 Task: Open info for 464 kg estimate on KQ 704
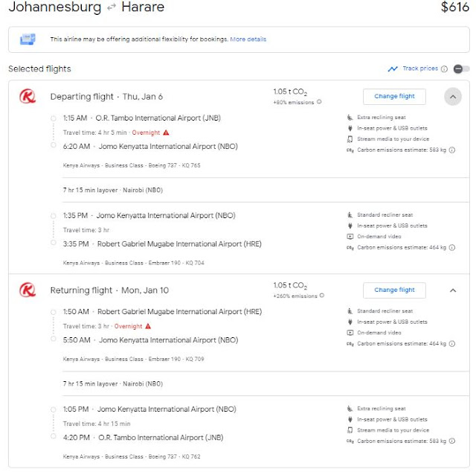pyautogui.click(x=452, y=247)
